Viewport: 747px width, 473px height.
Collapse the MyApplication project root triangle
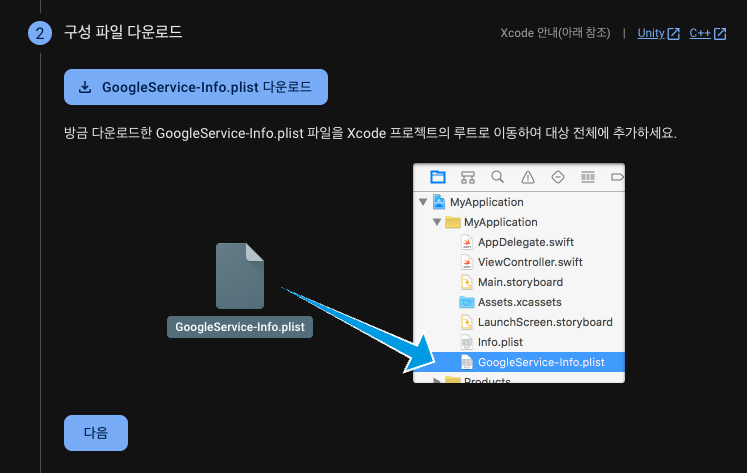coord(423,202)
